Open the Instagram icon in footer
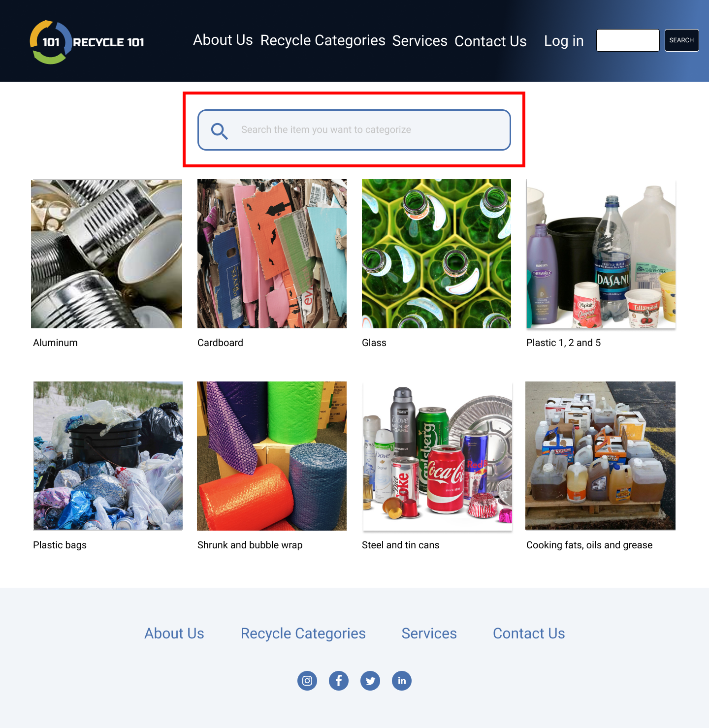 pos(307,681)
